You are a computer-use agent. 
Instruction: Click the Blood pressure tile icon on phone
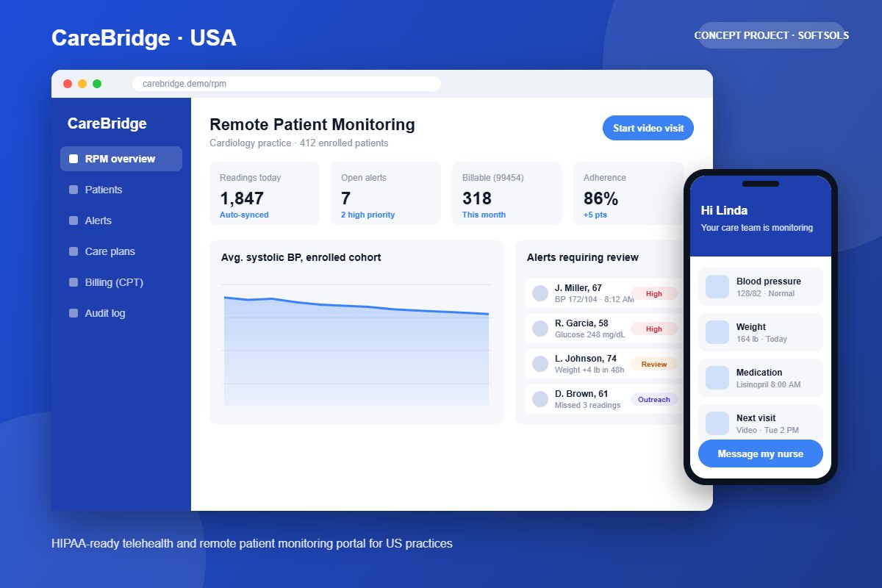click(x=717, y=287)
